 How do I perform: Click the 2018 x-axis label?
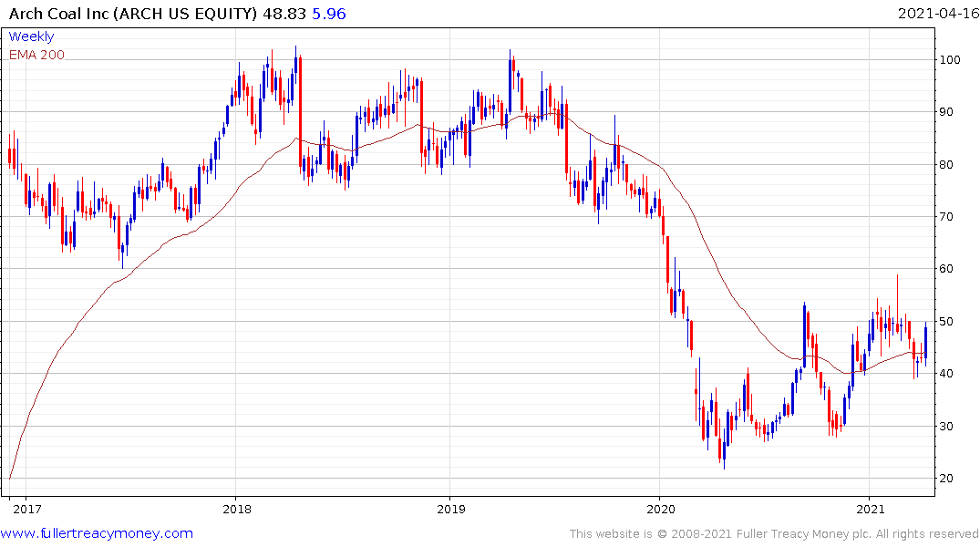pyautogui.click(x=237, y=509)
